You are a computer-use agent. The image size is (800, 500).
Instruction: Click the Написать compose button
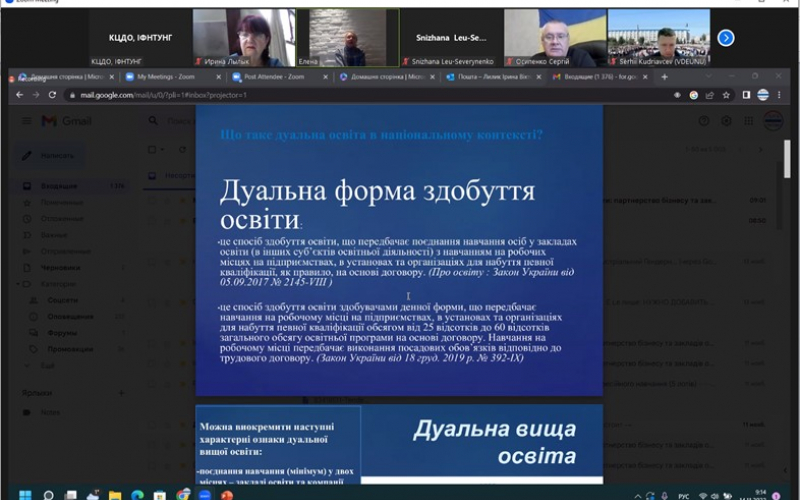(x=50, y=155)
